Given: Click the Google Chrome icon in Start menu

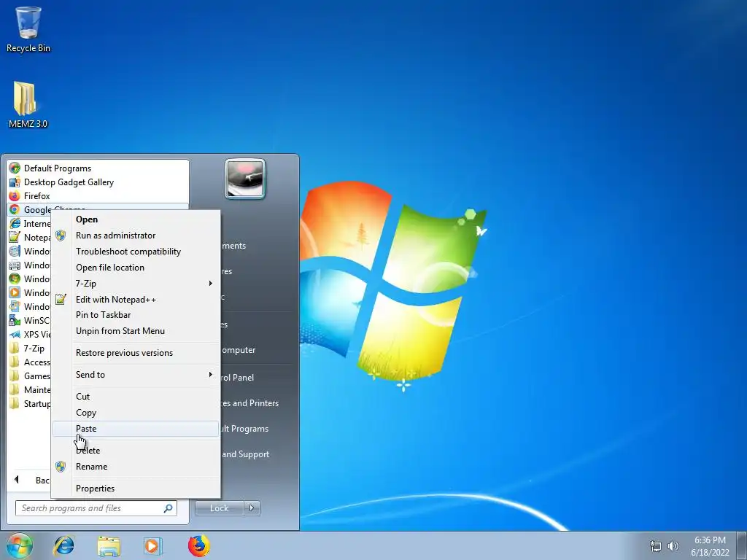Looking at the screenshot, I should (15, 209).
